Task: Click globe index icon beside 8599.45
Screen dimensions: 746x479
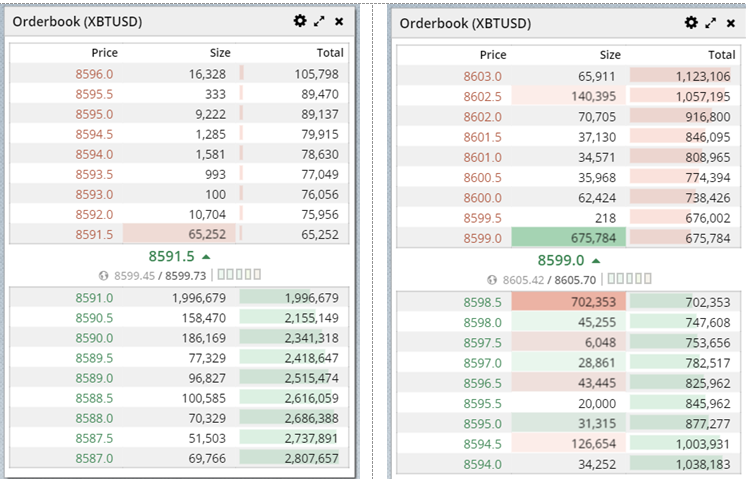Action: pyautogui.click(x=103, y=275)
